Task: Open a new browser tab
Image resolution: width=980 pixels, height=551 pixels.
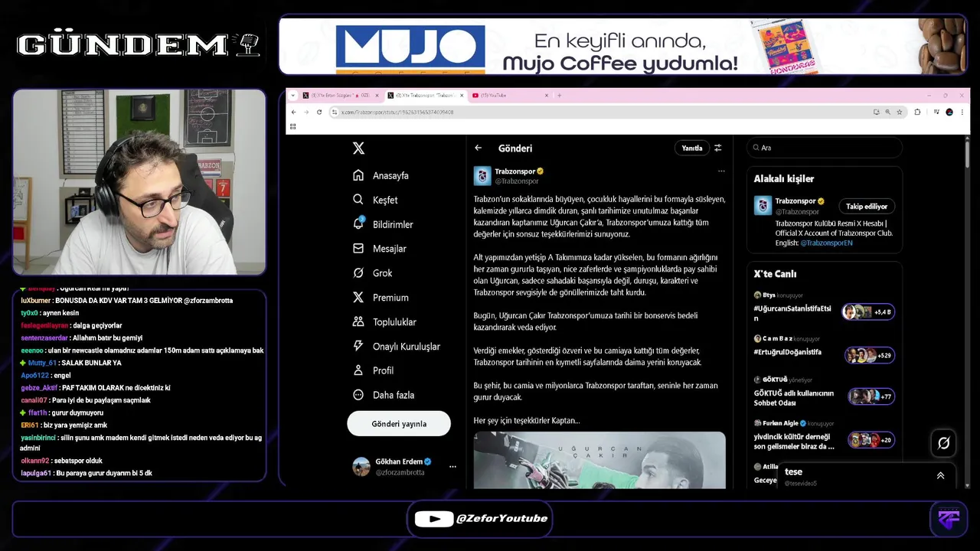Action: point(560,96)
